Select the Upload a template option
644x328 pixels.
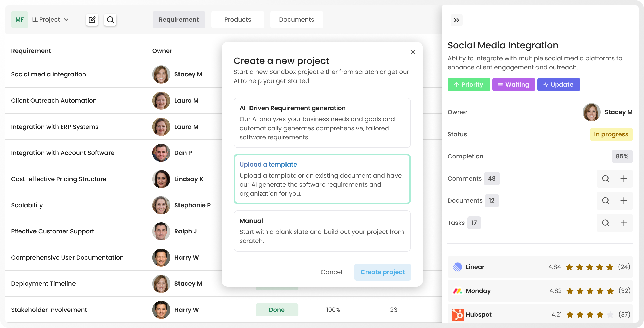pos(321,179)
